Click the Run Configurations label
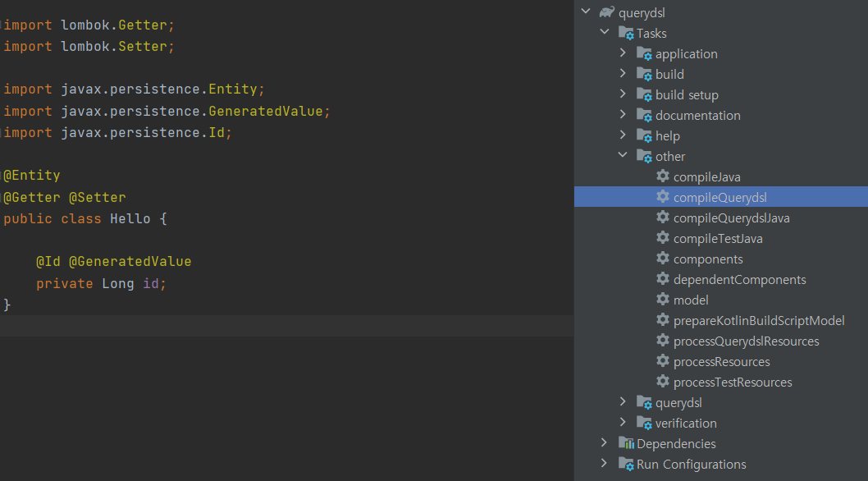The height and width of the screenshot is (481, 868). point(691,465)
